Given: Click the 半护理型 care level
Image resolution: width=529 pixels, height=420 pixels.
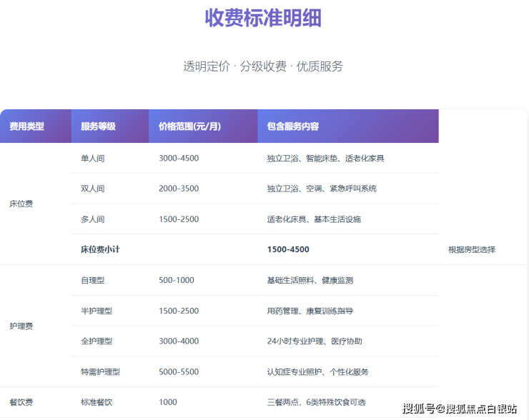Looking at the screenshot, I should pyautogui.click(x=97, y=311).
